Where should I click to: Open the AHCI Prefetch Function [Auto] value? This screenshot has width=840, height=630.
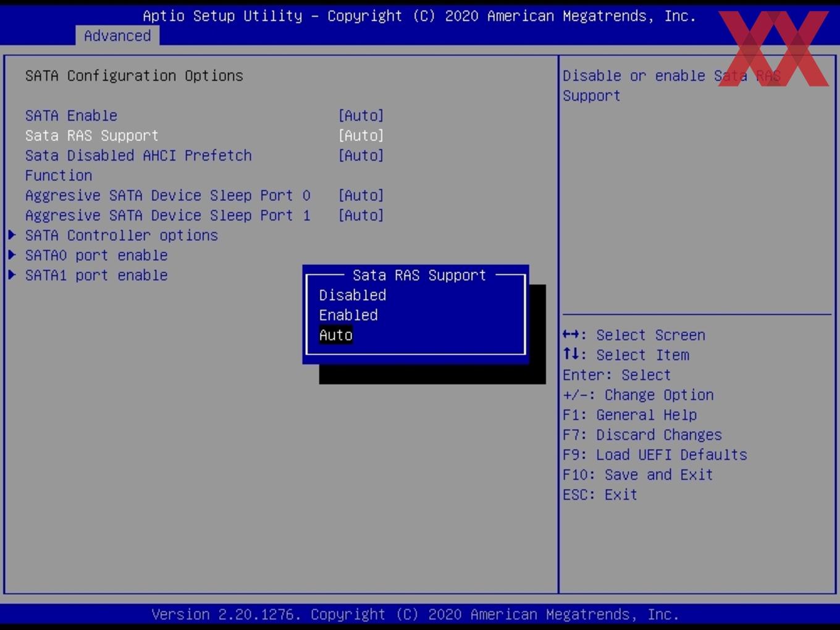[x=361, y=155]
